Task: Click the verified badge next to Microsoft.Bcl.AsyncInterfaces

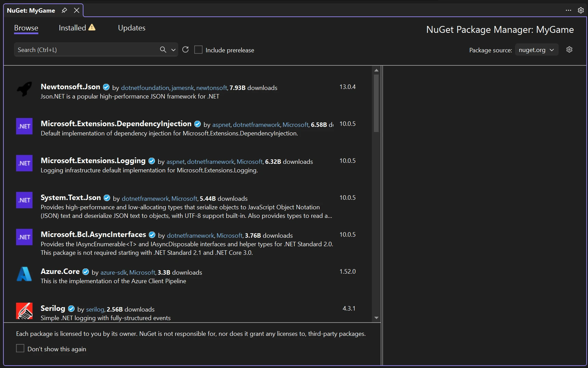Action: 152,235
